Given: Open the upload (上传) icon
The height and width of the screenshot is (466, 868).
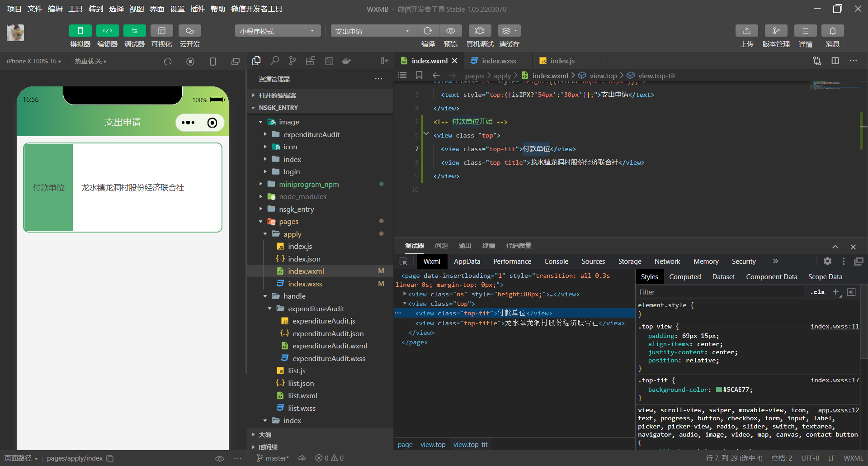Looking at the screenshot, I should pyautogui.click(x=746, y=31).
